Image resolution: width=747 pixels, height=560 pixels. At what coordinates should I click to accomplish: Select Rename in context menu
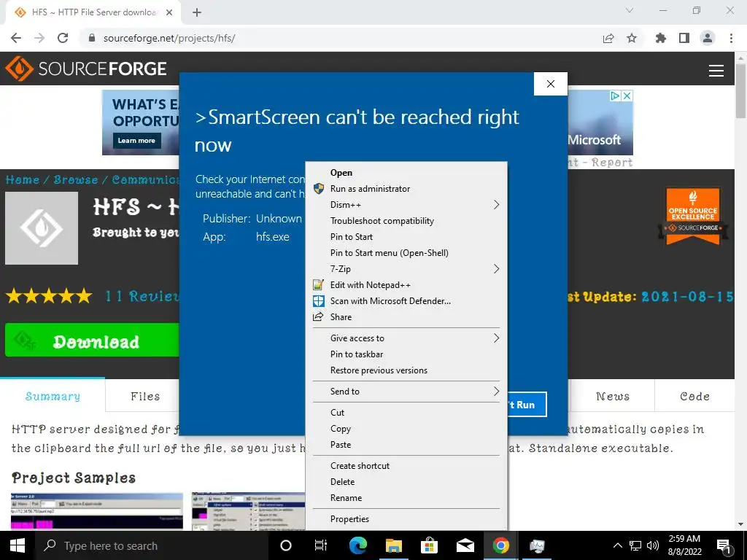[x=406, y=498]
